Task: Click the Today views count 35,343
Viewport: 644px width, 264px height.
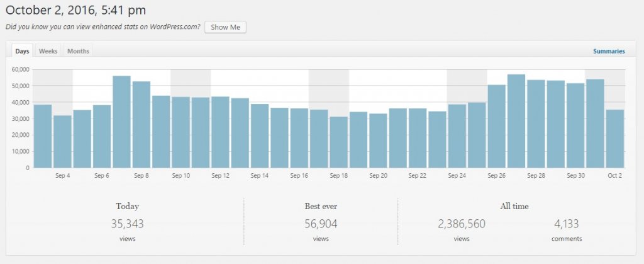Action: 127,224
